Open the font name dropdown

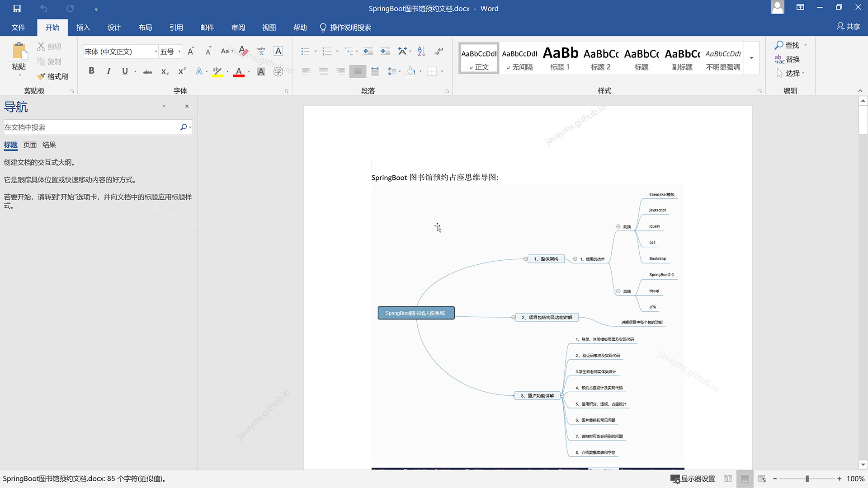[x=156, y=52]
